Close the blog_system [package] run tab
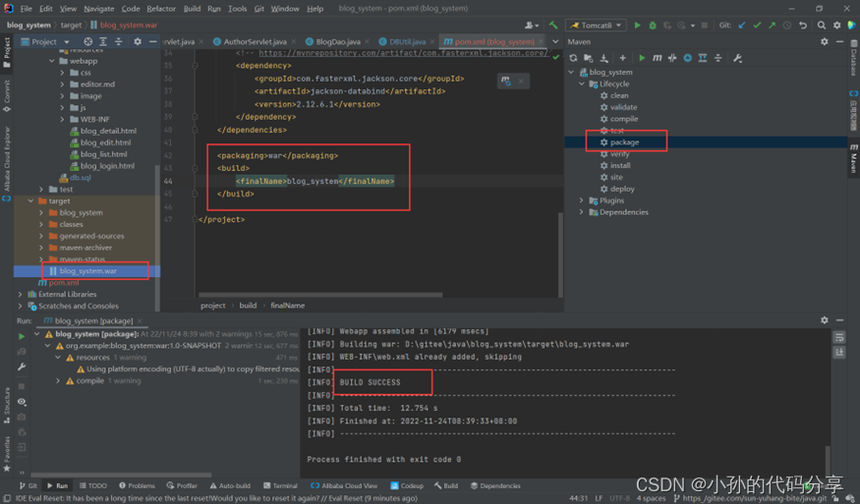The image size is (860, 504). 140,321
